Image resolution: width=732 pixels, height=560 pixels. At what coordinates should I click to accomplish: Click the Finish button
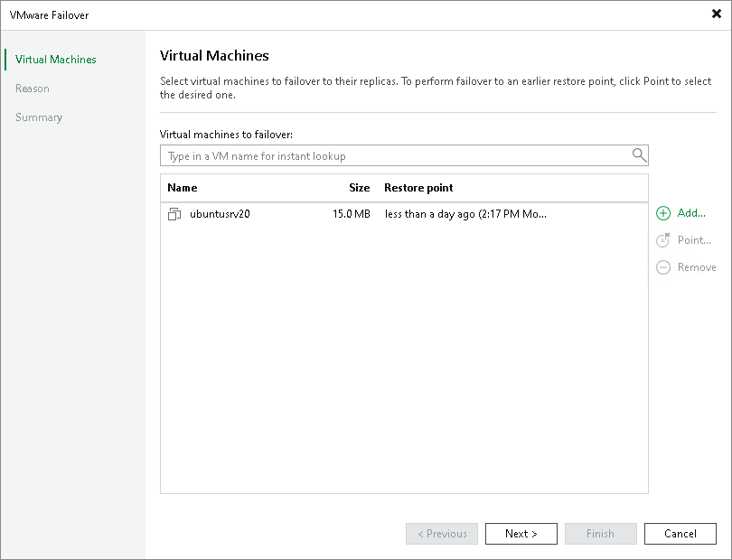(x=600, y=534)
